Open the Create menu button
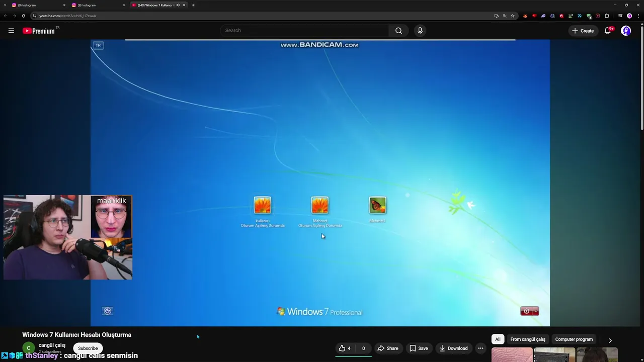 click(x=583, y=31)
